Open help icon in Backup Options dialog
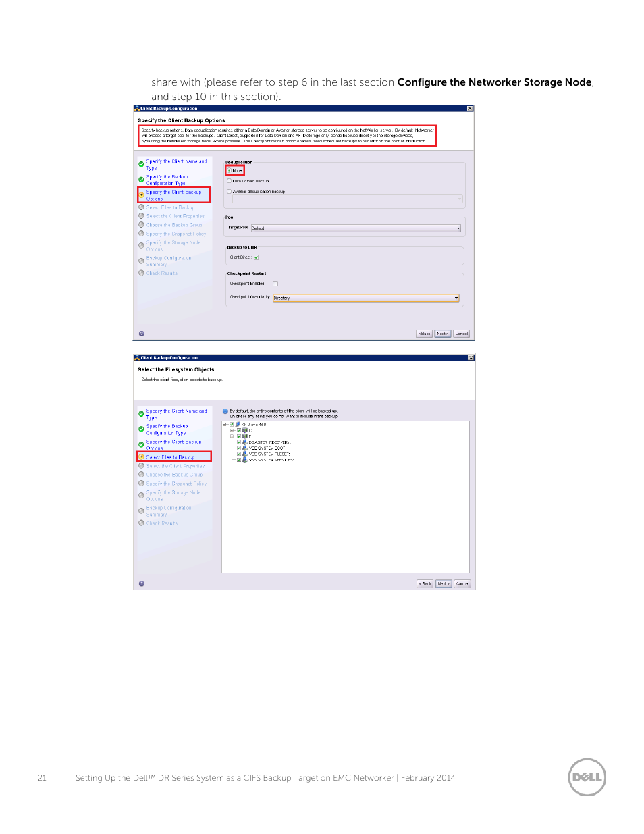 pyautogui.click(x=141, y=334)
